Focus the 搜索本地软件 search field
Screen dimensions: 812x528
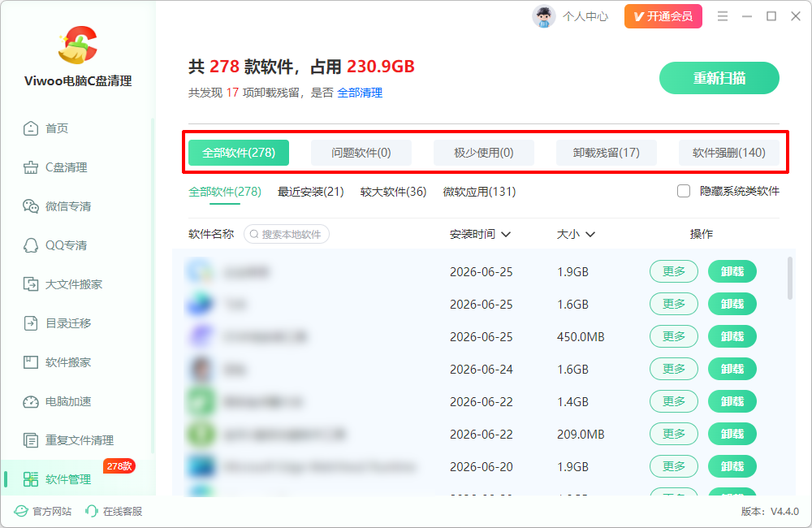click(x=287, y=234)
